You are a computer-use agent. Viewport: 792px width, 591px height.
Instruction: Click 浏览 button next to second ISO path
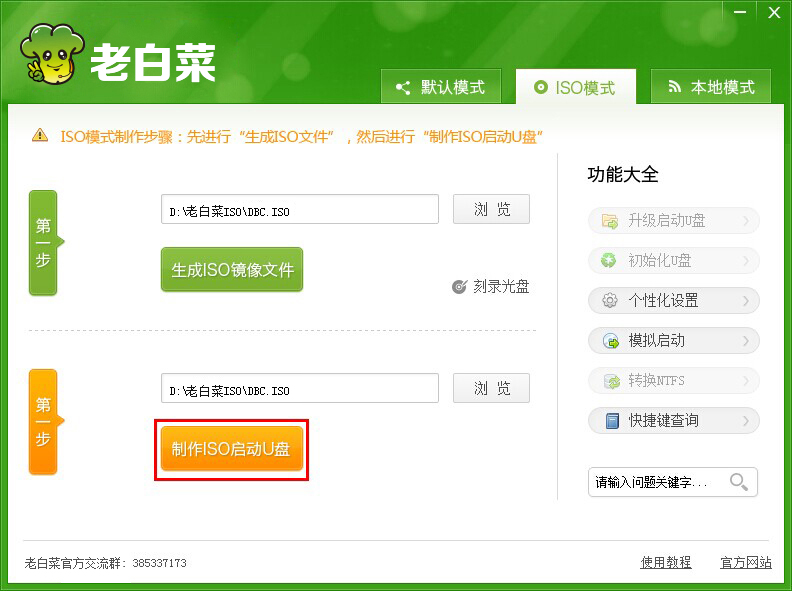tap(491, 388)
